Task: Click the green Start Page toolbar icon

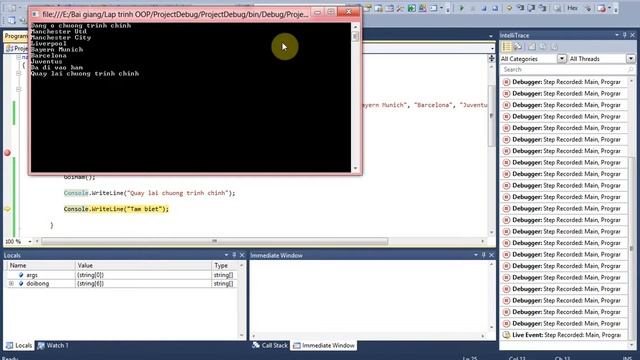Action: coord(411,8)
